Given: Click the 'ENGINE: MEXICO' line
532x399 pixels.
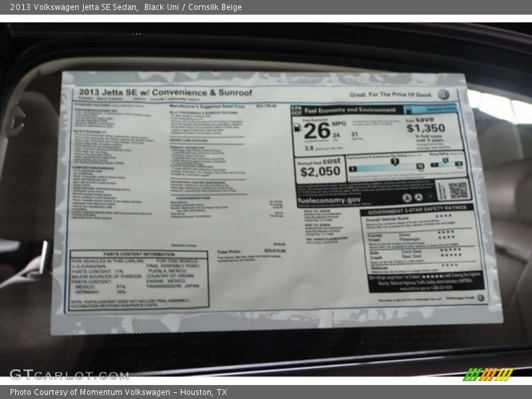Looking at the screenshot, I should coord(166,281).
